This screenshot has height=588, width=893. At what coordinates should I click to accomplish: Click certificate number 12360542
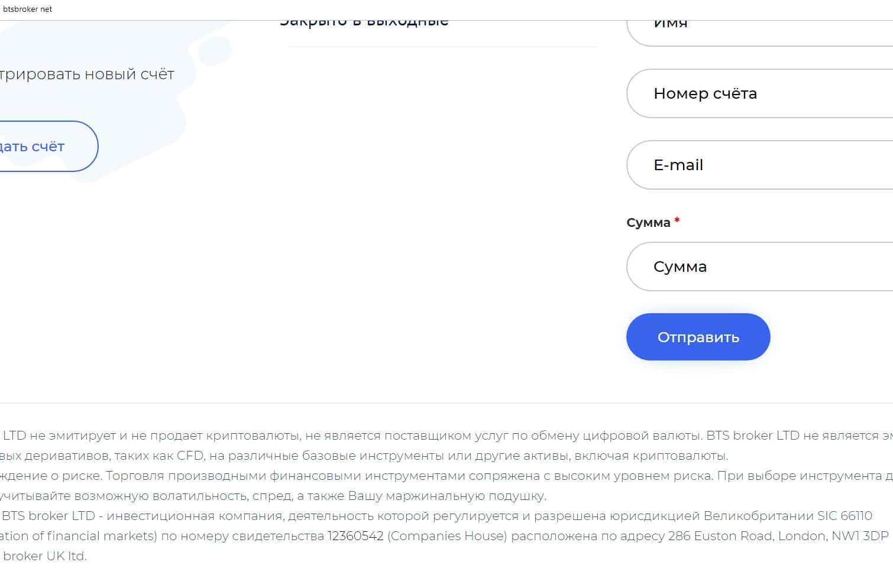point(355,536)
